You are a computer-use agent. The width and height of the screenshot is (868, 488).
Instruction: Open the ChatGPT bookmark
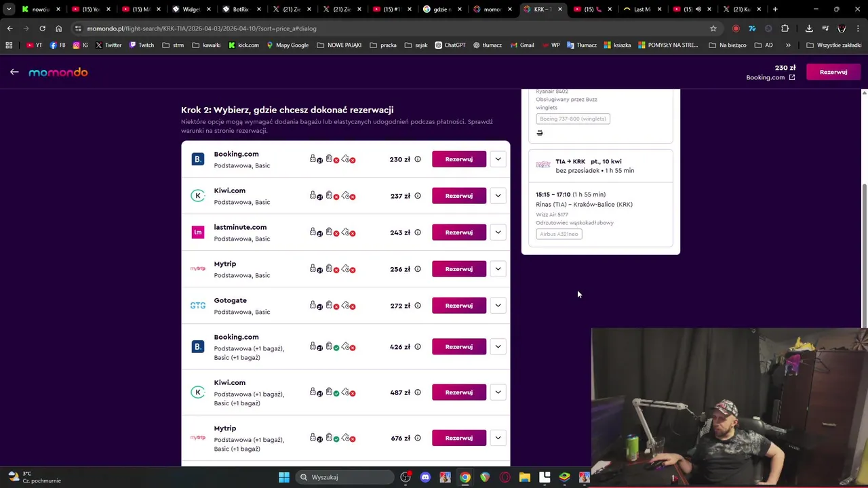(x=450, y=45)
